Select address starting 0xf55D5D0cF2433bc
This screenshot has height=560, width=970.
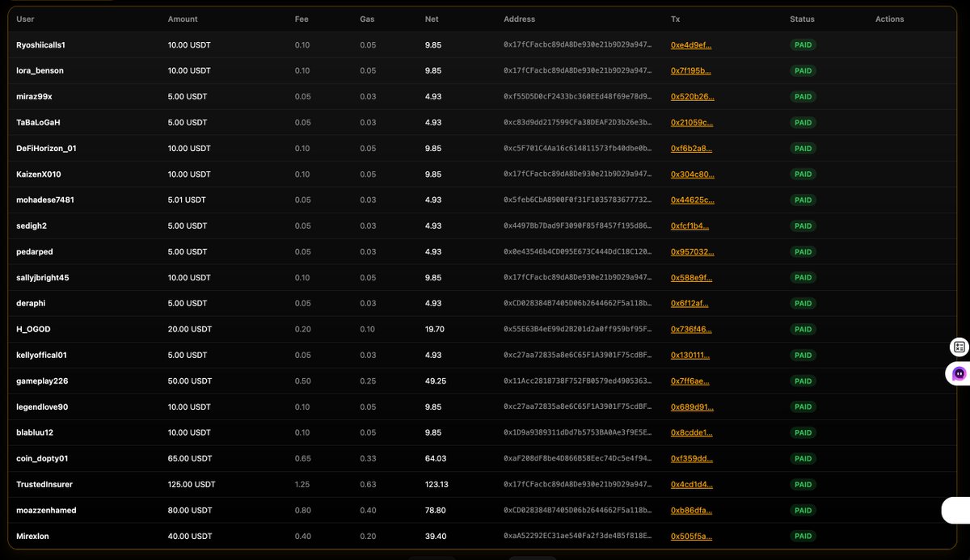click(578, 97)
